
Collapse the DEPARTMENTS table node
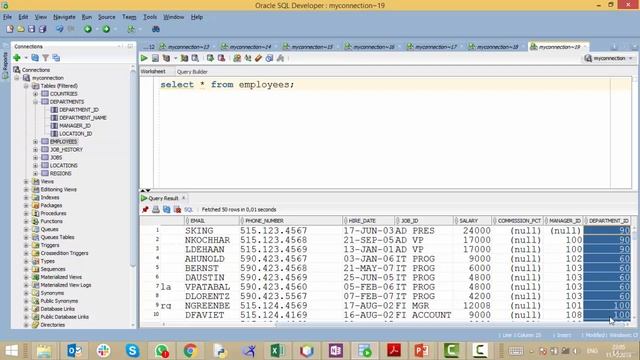(36, 102)
